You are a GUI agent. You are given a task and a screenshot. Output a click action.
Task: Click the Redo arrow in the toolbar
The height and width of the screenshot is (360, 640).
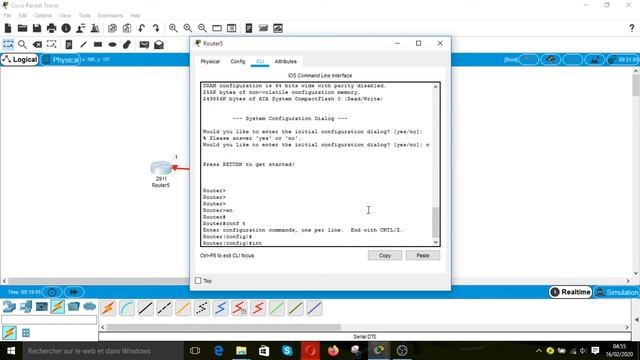pos(156,28)
